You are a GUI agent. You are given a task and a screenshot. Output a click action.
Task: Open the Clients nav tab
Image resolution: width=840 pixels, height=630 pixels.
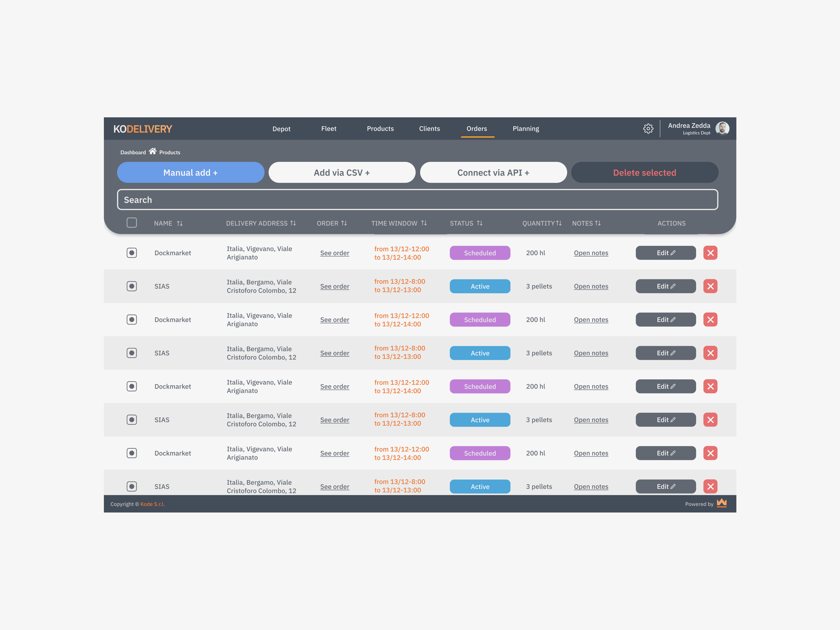[x=430, y=129]
